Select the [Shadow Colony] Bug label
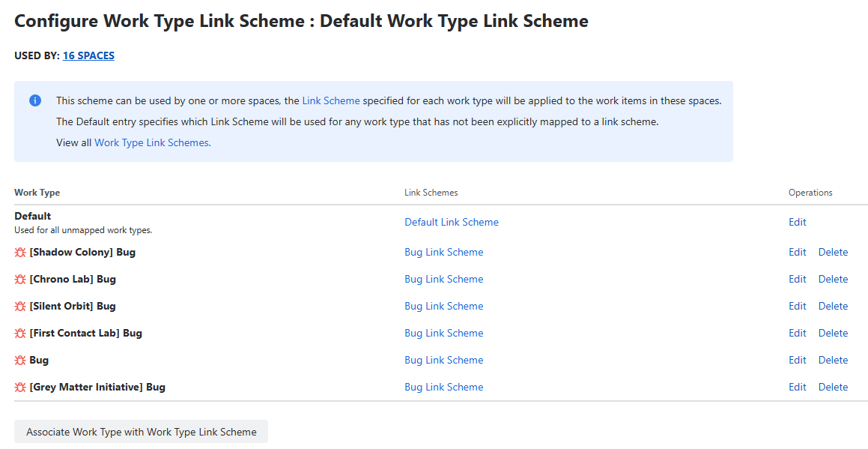Viewport: 868px width, 449px height. click(82, 252)
